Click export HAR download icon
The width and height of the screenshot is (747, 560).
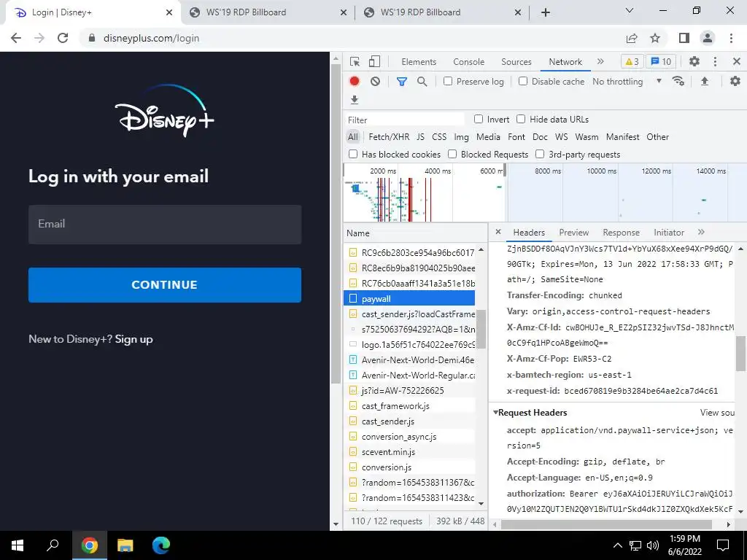[355, 99]
